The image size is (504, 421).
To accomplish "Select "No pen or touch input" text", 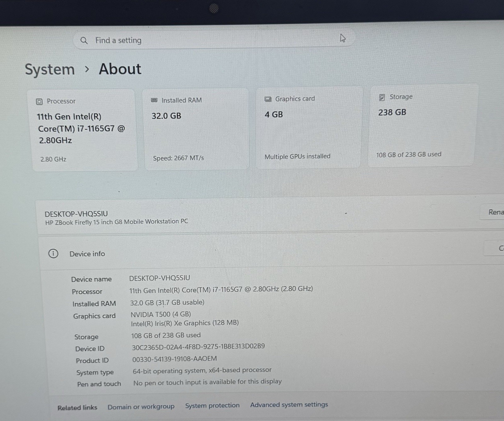I will [x=167, y=383].
